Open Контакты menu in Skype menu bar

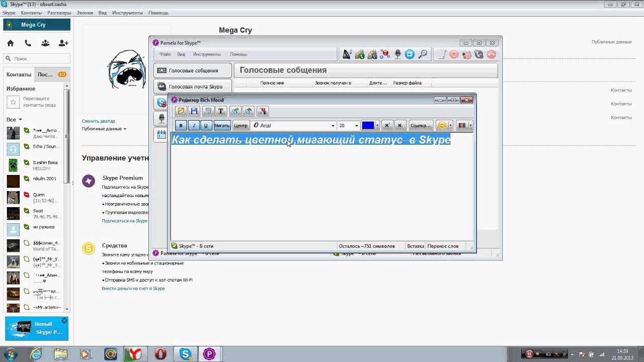pos(31,13)
